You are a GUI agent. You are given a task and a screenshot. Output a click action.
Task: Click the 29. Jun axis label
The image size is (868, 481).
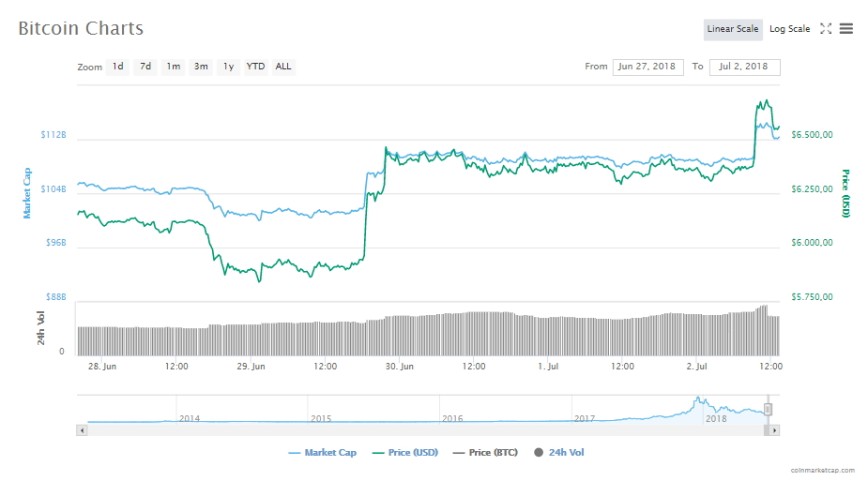point(251,367)
